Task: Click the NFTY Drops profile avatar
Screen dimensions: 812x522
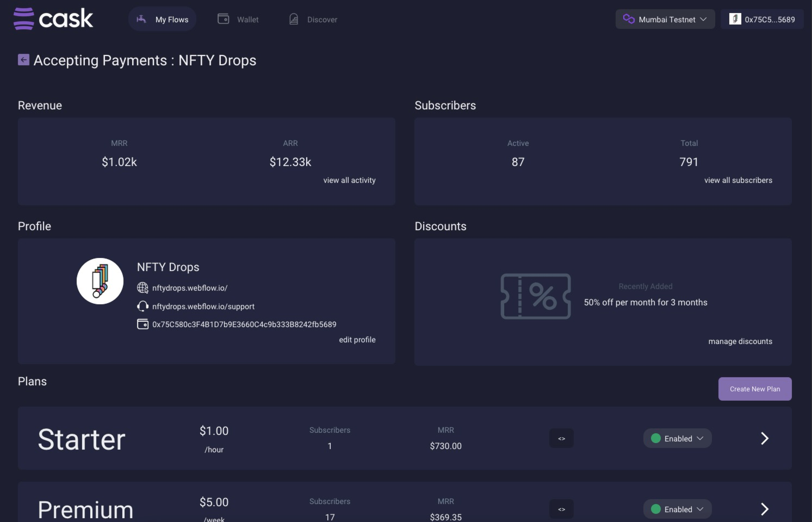Action: click(x=100, y=281)
